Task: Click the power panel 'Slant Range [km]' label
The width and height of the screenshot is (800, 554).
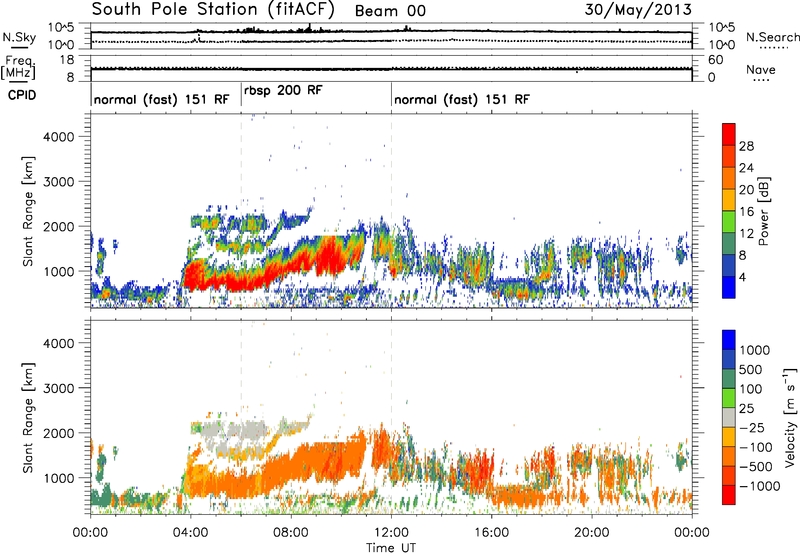Action: click(x=29, y=211)
